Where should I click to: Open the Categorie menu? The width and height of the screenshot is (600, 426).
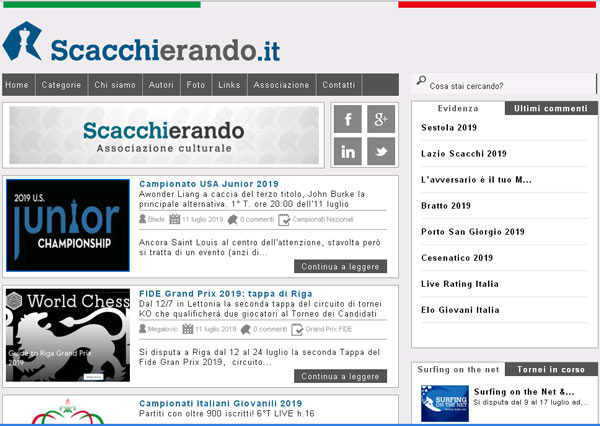tap(61, 85)
